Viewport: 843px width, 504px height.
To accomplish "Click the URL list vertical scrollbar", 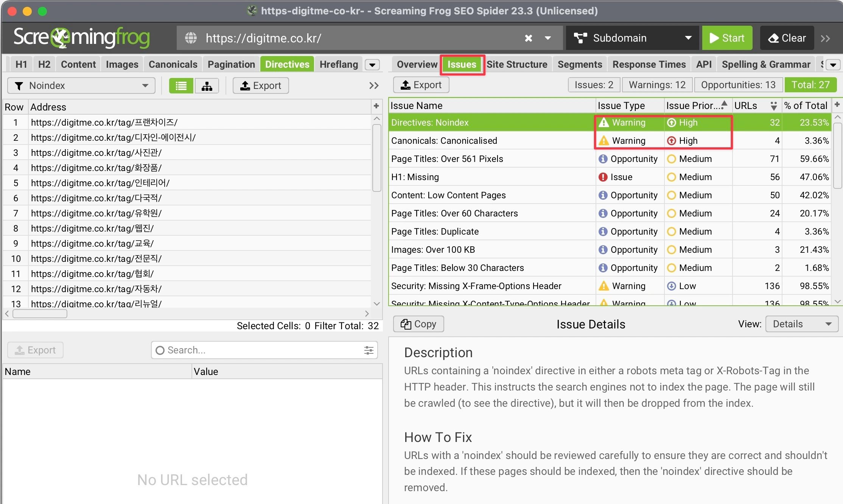I will tap(376, 158).
